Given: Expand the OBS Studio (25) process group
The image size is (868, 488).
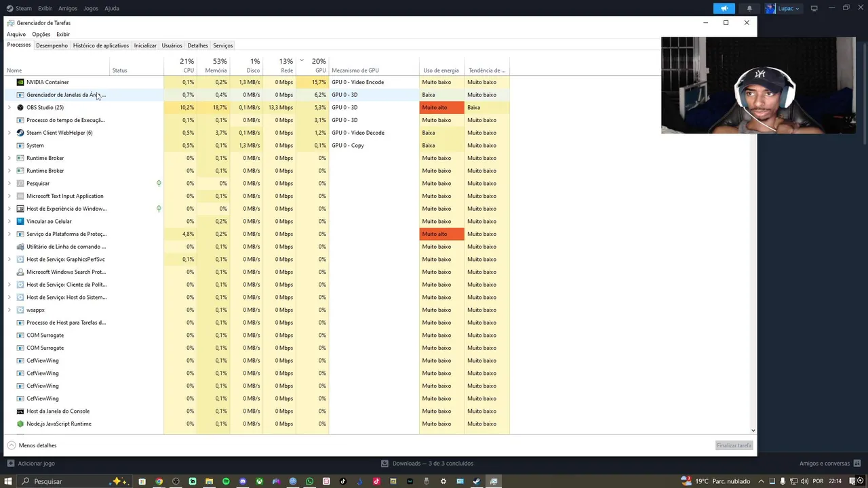Looking at the screenshot, I should [9, 107].
